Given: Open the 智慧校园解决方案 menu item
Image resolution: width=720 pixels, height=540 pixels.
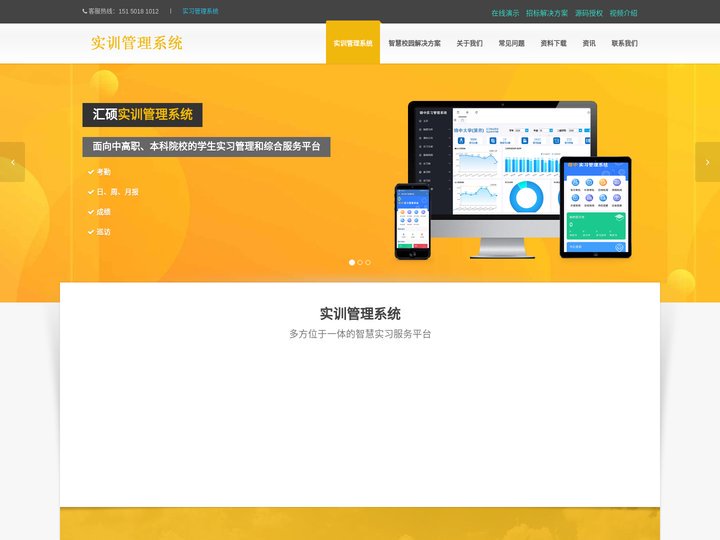Looking at the screenshot, I should click(414, 43).
